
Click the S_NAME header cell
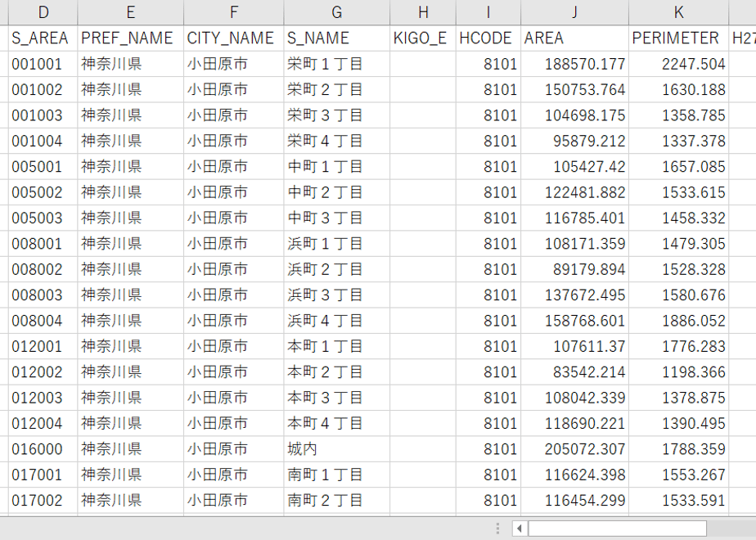pyautogui.click(x=336, y=38)
